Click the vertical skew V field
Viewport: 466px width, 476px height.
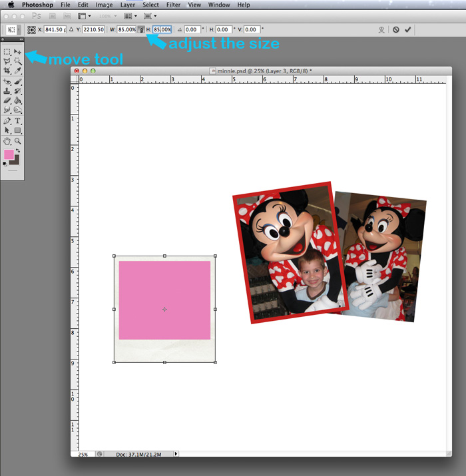[x=252, y=29]
